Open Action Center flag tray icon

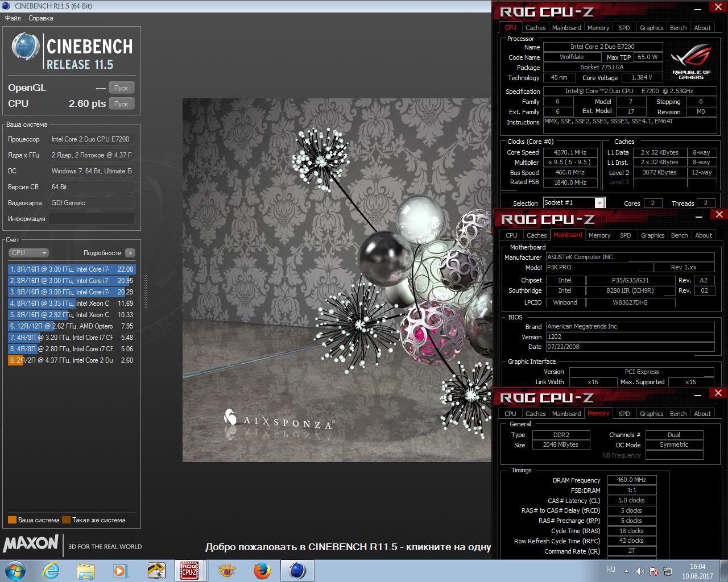pos(654,571)
